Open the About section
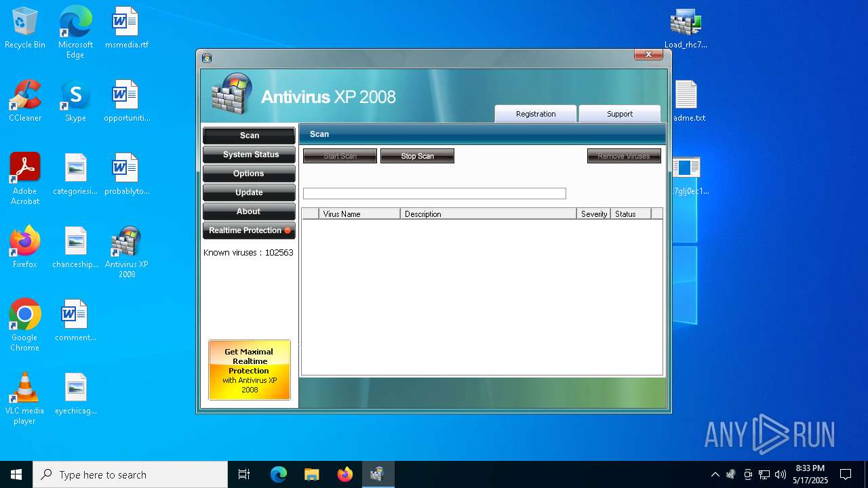This screenshot has height=488, width=868. pos(249,211)
